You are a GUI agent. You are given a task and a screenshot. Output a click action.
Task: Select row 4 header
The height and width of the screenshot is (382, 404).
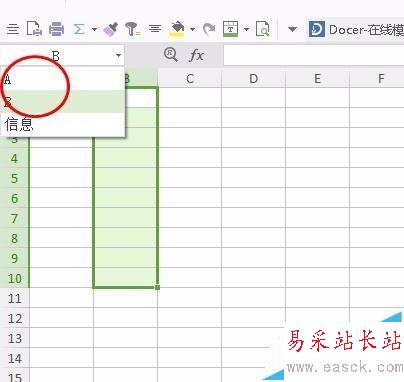(14, 158)
